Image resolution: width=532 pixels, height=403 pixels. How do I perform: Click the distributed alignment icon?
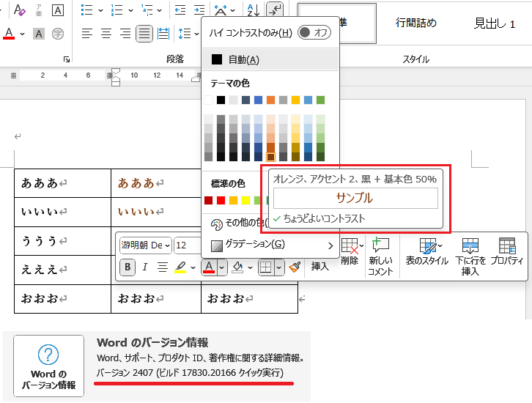pyautogui.click(x=163, y=34)
